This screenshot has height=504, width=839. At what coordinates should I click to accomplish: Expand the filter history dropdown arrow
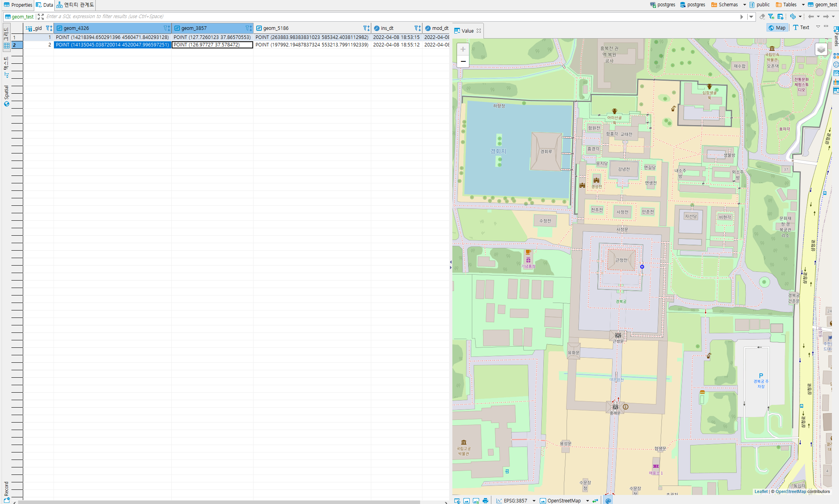751,17
